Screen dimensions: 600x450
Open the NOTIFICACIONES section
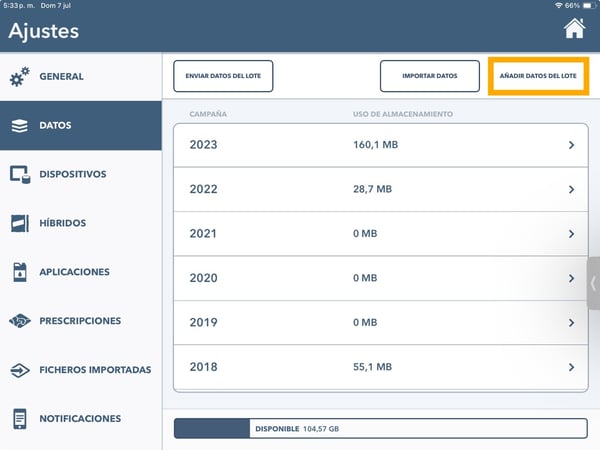click(81, 419)
